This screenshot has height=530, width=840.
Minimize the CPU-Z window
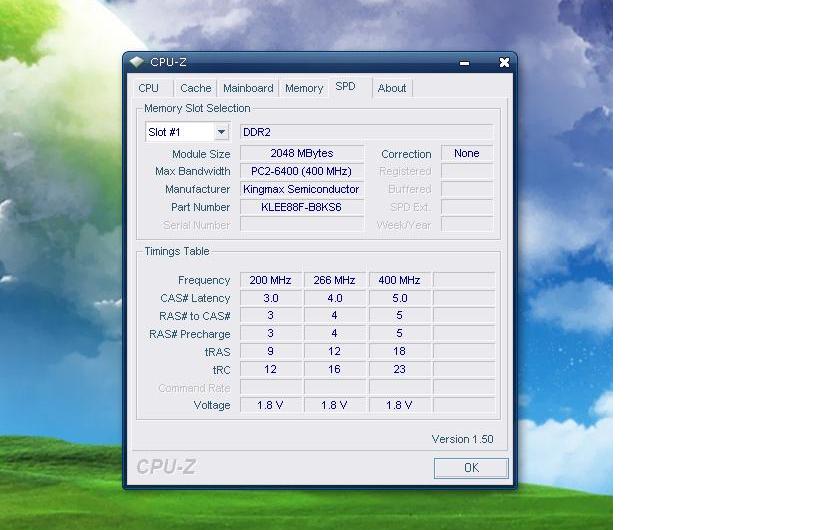coord(465,63)
